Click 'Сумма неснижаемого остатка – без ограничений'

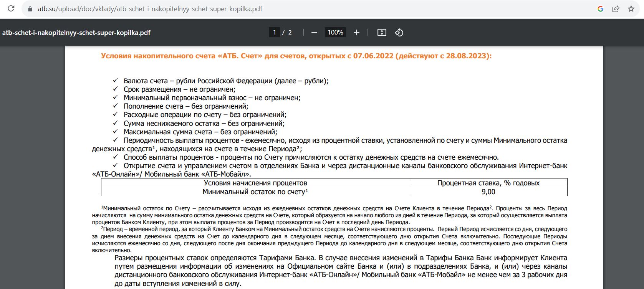click(x=204, y=124)
